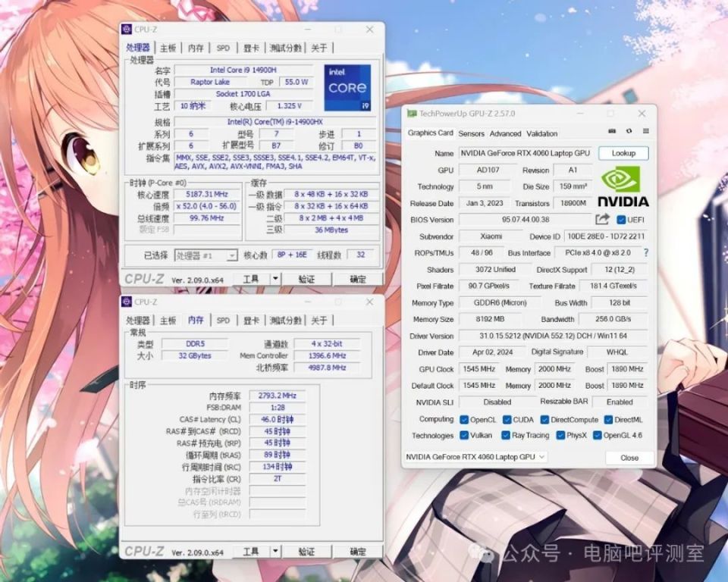Switch to 内存 tab in top CPU-Z window

[x=196, y=48]
